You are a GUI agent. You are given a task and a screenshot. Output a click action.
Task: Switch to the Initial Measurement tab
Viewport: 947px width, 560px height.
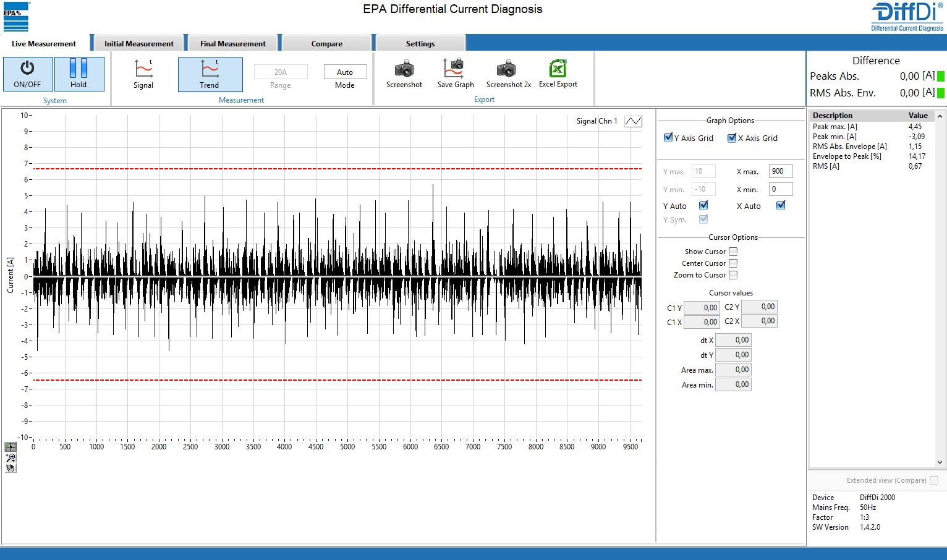click(138, 43)
